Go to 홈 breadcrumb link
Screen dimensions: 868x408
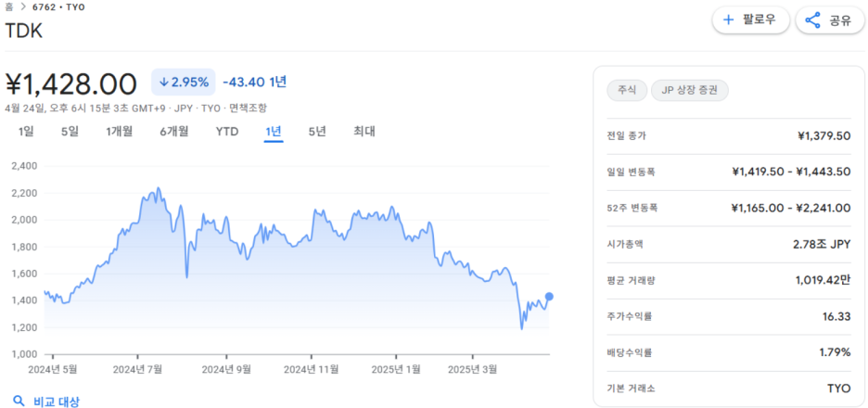click(x=9, y=7)
